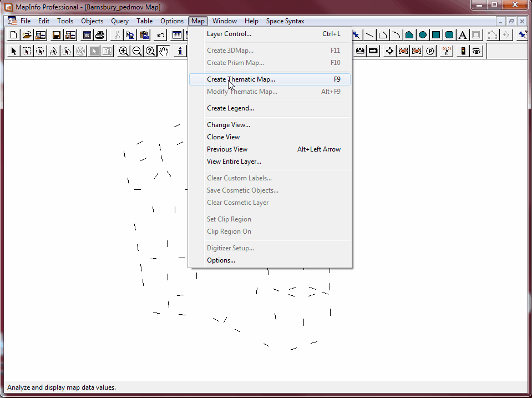
Task: Choose the Select arrow tool
Action: click(x=13, y=51)
